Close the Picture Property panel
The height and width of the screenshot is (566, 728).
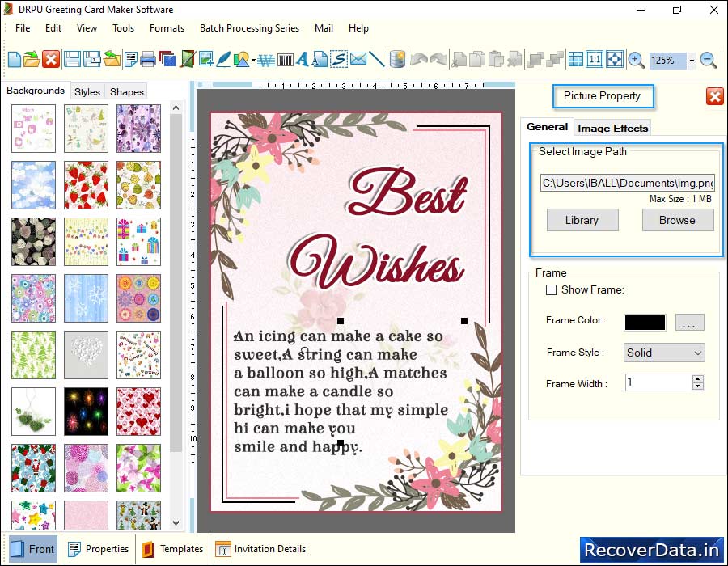(x=714, y=96)
